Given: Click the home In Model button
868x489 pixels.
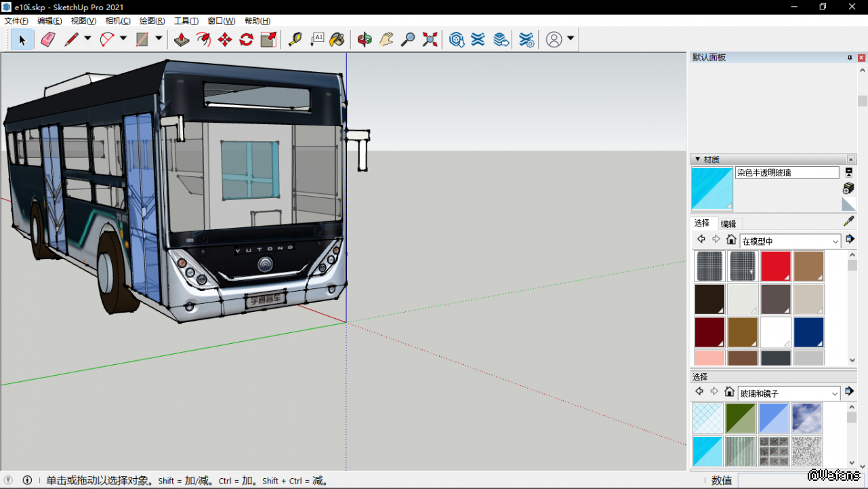Looking at the screenshot, I should tap(731, 239).
